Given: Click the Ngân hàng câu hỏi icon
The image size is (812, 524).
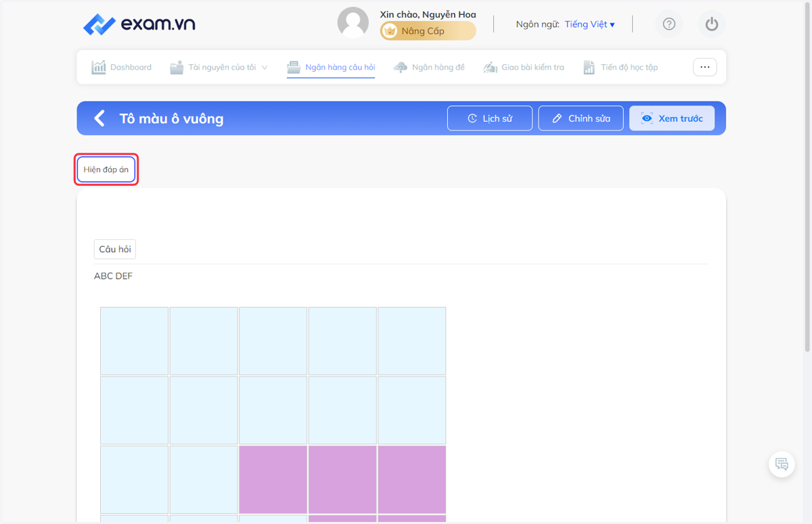Looking at the screenshot, I should (x=294, y=67).
